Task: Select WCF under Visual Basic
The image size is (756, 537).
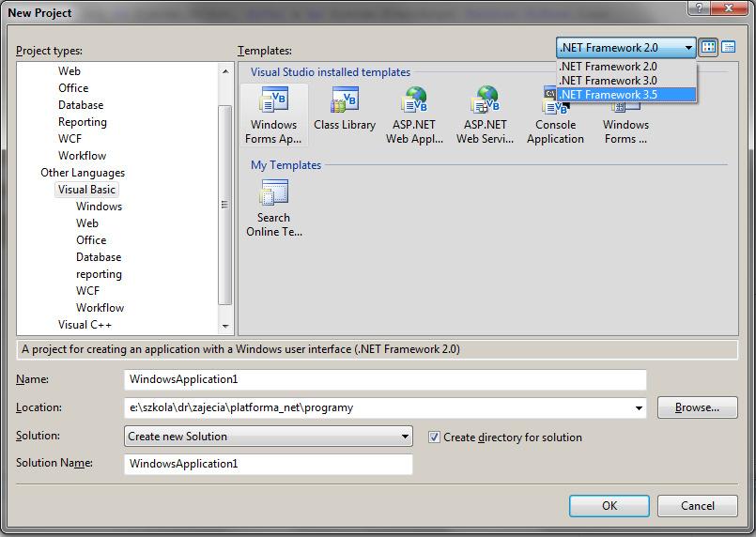Action: 87,291
